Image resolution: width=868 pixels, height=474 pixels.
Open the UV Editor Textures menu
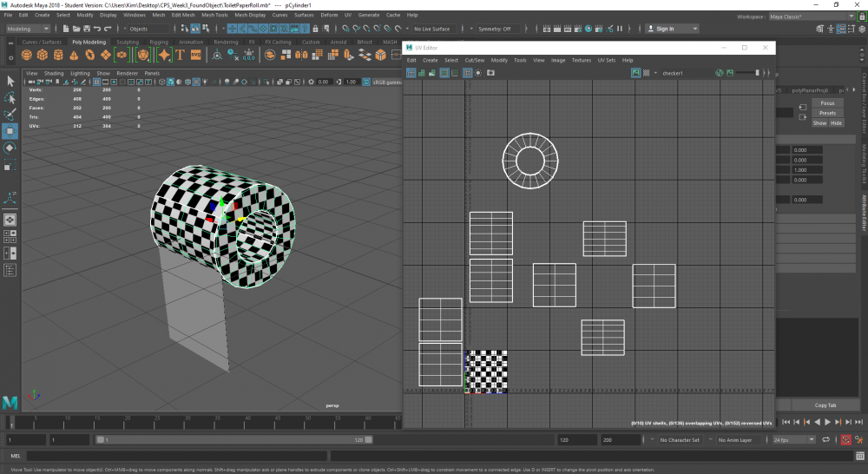point(582,61)
